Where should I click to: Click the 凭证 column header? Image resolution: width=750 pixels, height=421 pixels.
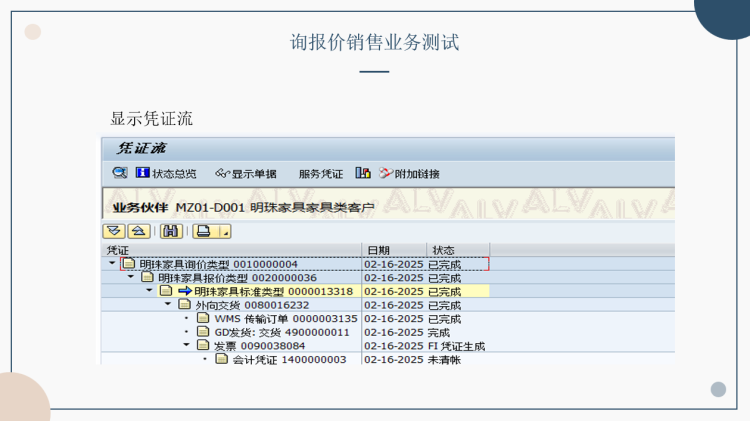coord(232,250)
